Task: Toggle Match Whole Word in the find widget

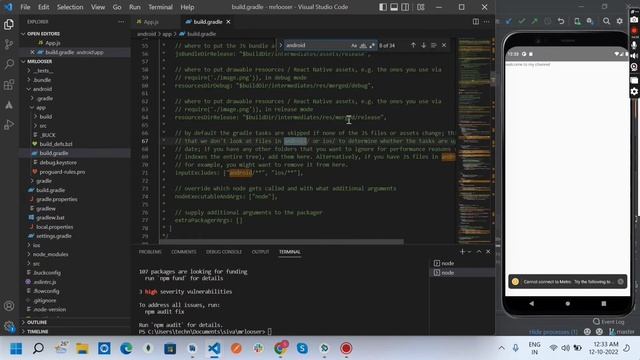Action: [363, 45]
